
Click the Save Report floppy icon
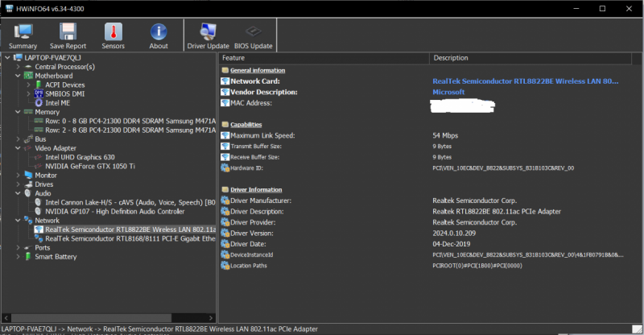click(68, 32)
